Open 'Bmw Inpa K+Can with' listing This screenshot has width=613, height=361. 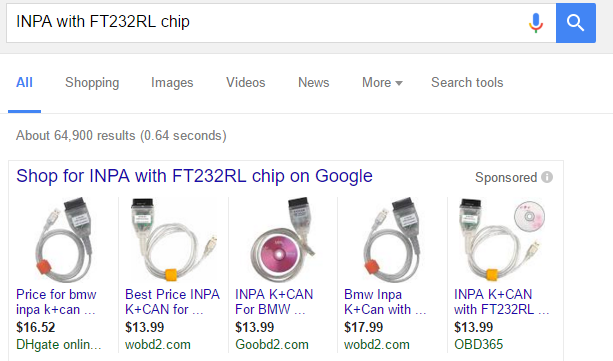[x=385, y=302]
